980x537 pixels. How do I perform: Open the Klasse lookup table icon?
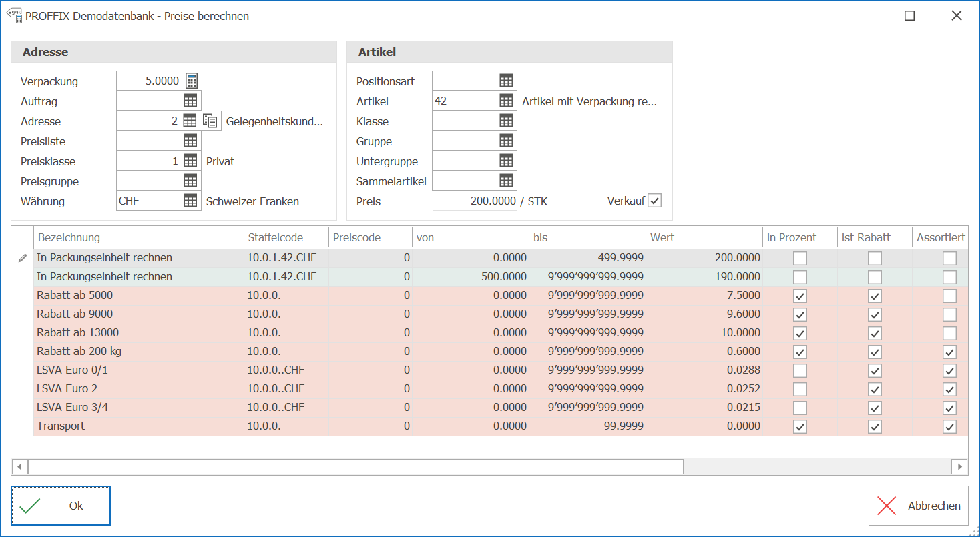pos(507,121)
